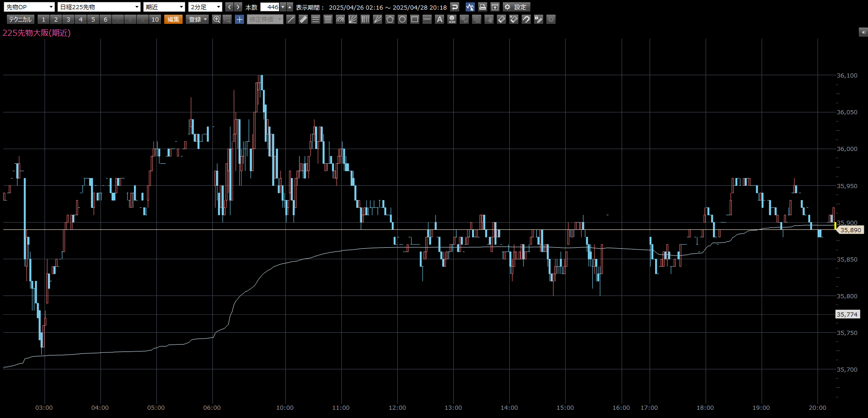Screen dimensions: 868x418
Task: Choose the circle drawing tool
Action: [402, 19]
